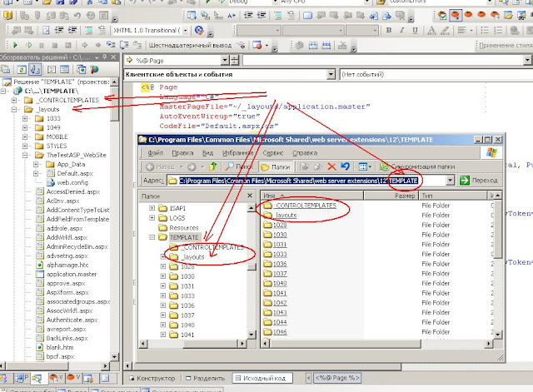Expand the LOGS folder in Explorer tree
This screenshot has height=392, width=533.
point(152,218)
